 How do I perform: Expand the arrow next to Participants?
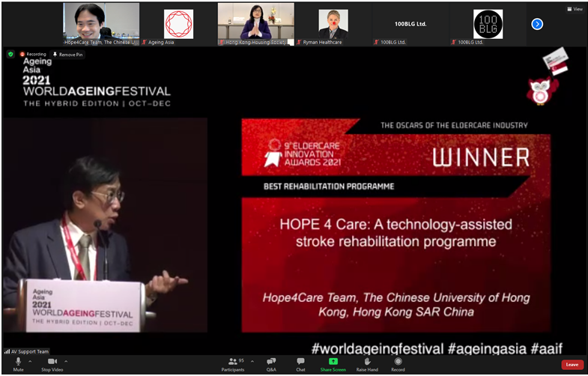point(252,361)
